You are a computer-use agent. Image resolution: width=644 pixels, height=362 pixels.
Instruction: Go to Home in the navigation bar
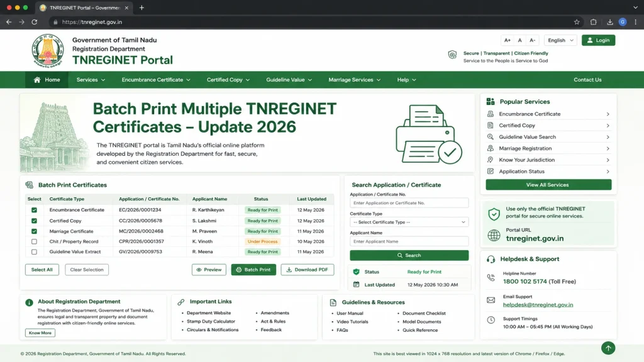click(47, 80)
